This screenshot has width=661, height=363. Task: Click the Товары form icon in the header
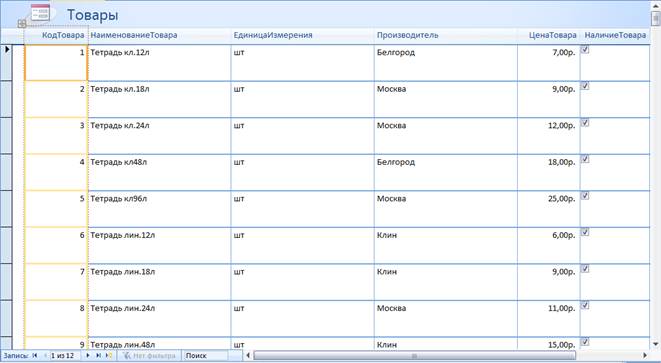[x=40, y=13]
